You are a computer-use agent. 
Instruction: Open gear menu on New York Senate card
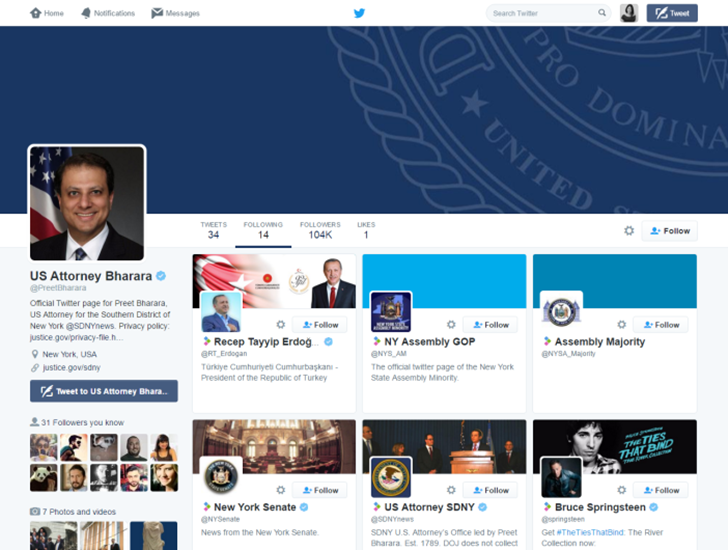click(x=280, y=490)
